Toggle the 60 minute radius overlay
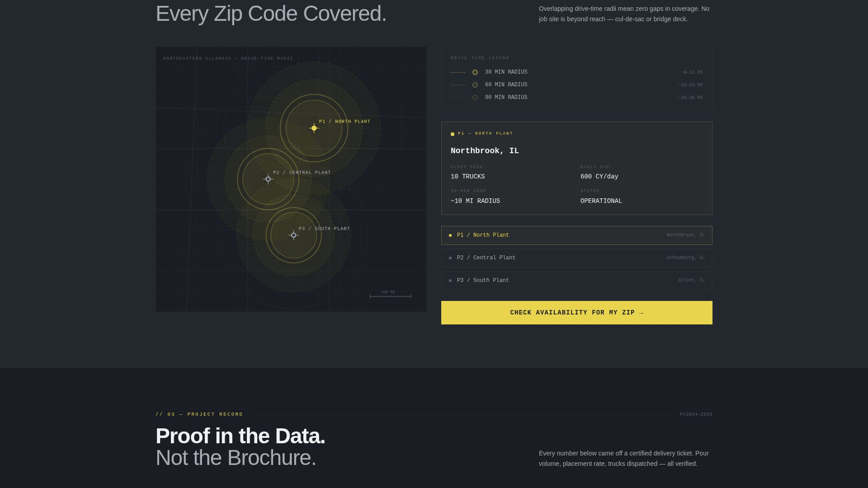 click(x=506, y=84)
